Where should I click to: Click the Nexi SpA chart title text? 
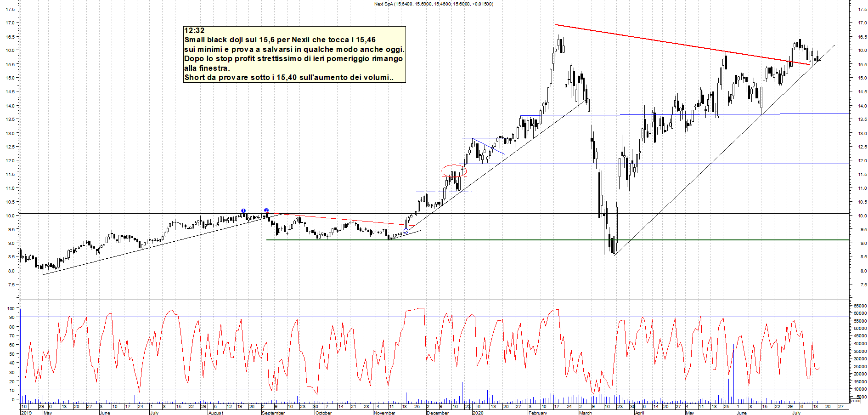pos(434,4)
